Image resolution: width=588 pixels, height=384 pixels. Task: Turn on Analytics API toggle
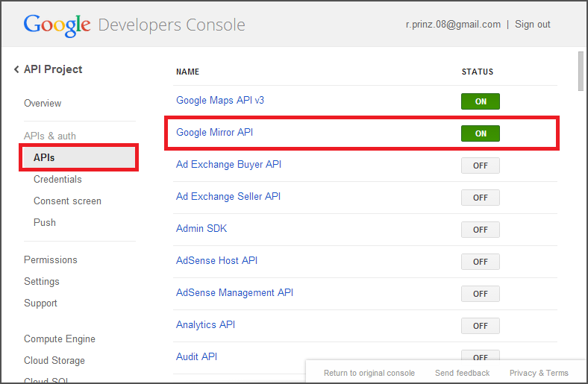pos(481,326)
